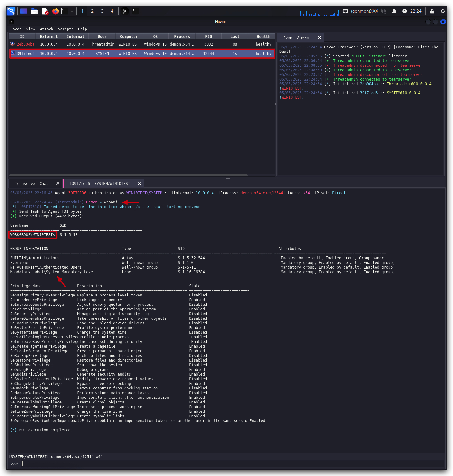Viewport: 453px width, 476px height.
Task: Close the Event Viewer tab
Action: tap(319, 38)
